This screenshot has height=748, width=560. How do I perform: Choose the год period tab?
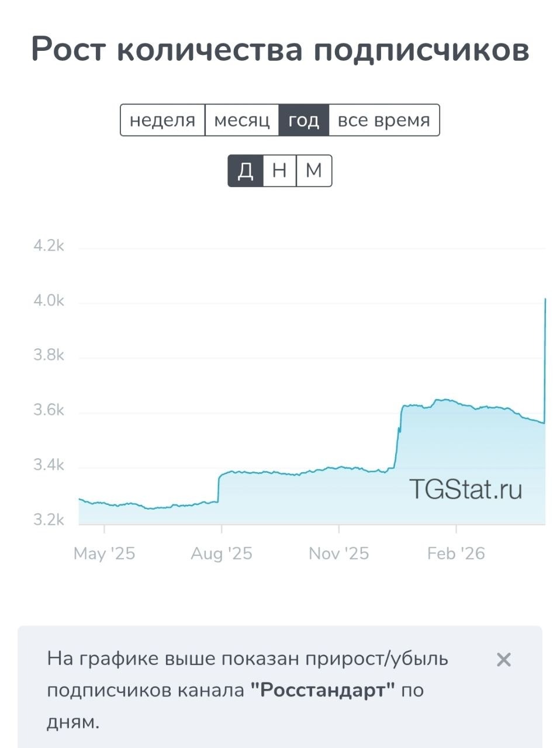pyautogui.click(x=304, y=120)
